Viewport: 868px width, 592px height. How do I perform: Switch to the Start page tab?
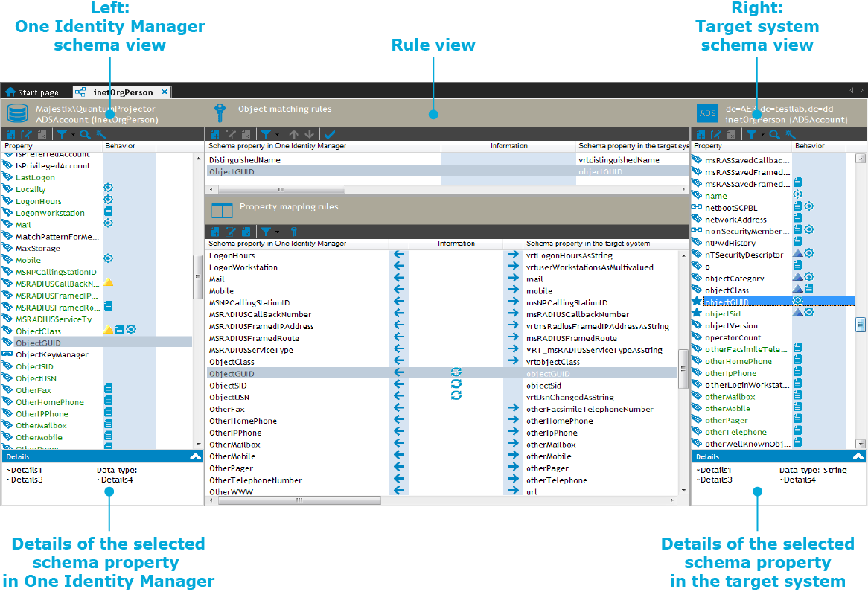pyautogui.click(x=32, y=92)
